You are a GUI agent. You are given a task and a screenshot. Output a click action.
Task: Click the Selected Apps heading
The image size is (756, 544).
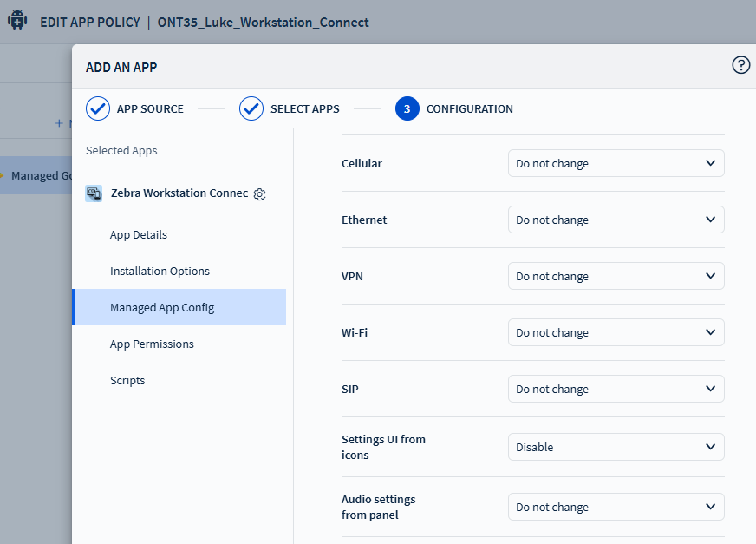[x=121, y=151]
